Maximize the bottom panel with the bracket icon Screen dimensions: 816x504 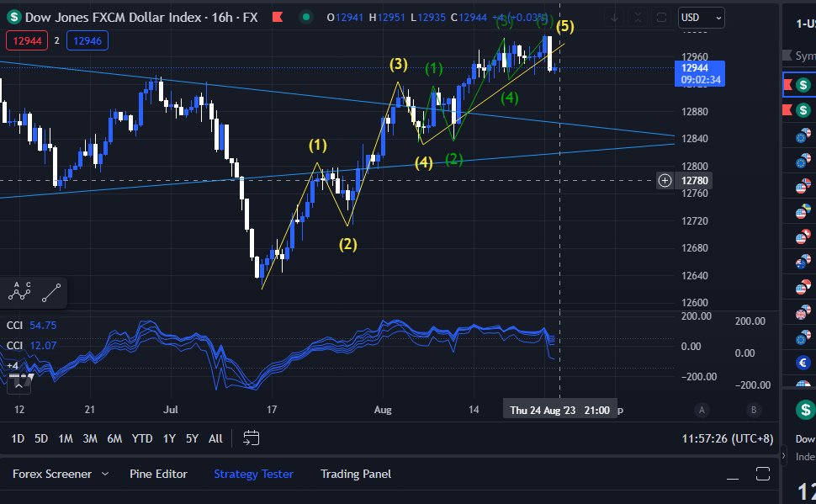click(763, 474)
